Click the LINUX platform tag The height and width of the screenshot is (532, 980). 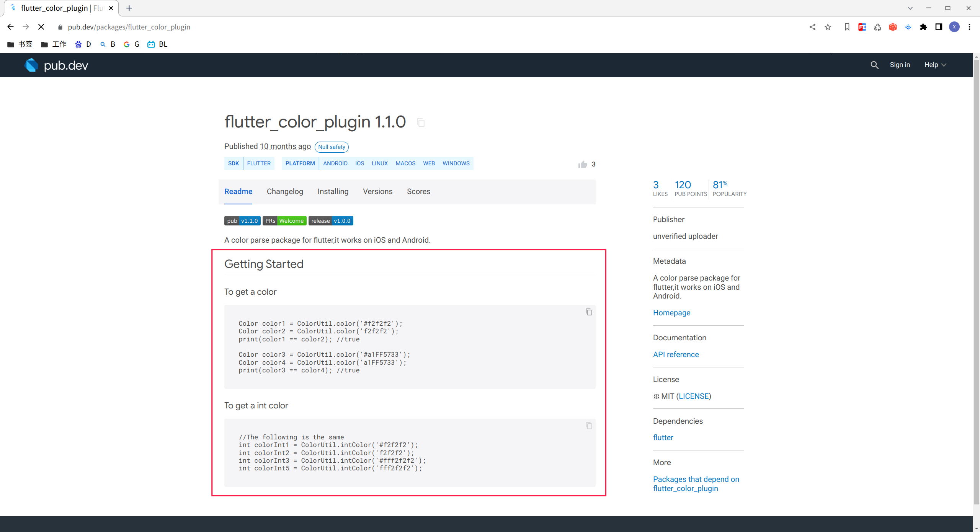(380, 163)
